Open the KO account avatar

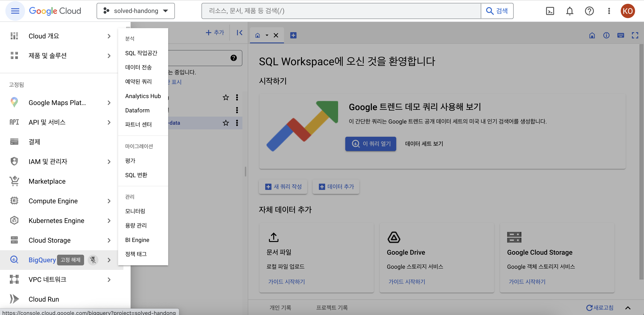click(x=627, y=11)
